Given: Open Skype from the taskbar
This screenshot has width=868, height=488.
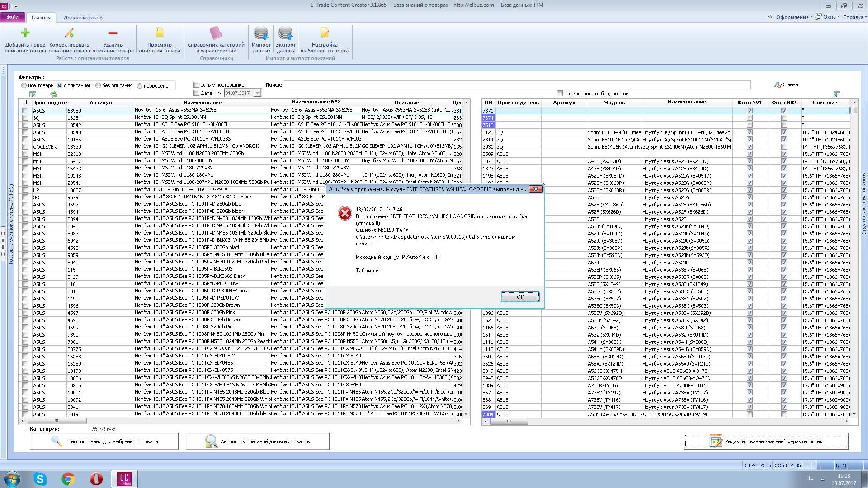Looking at the screenshot, I should click(40, 479).
